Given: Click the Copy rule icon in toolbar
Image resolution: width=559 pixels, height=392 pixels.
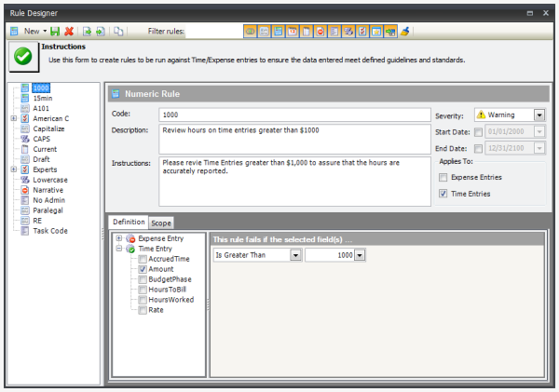Looking at the screenshot, I should click(x=118, y=31).
